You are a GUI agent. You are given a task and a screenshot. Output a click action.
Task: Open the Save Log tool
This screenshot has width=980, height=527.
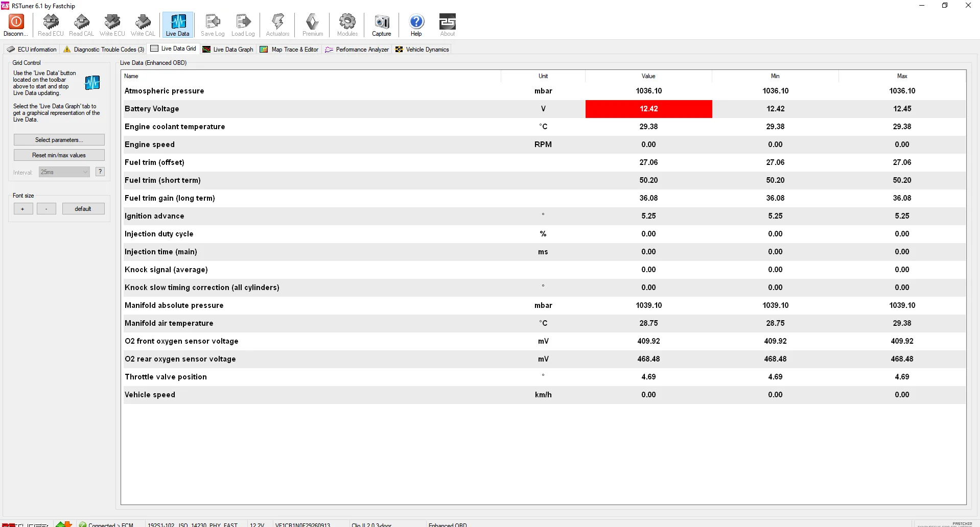pos(213,25)
